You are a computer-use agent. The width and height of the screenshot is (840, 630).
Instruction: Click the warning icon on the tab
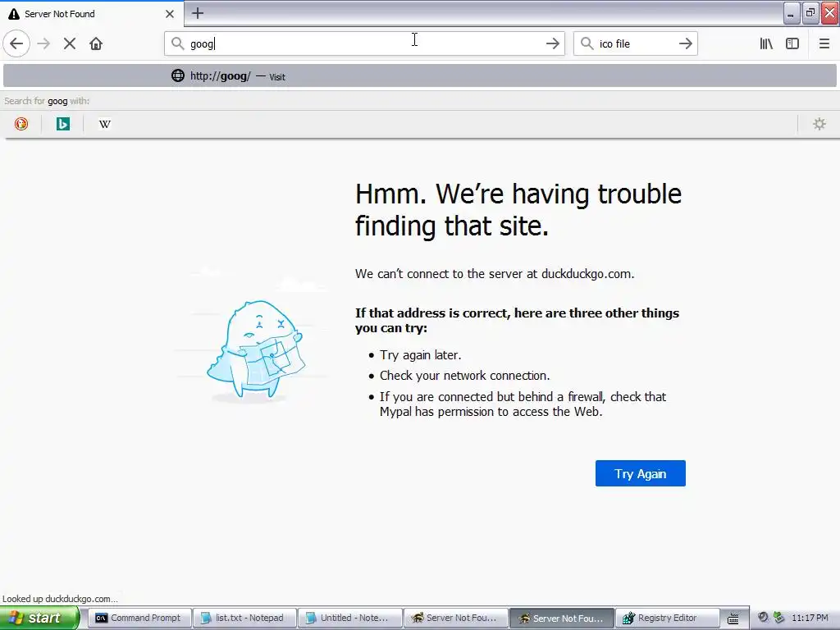pyautogui.click(x=14, y=14)
